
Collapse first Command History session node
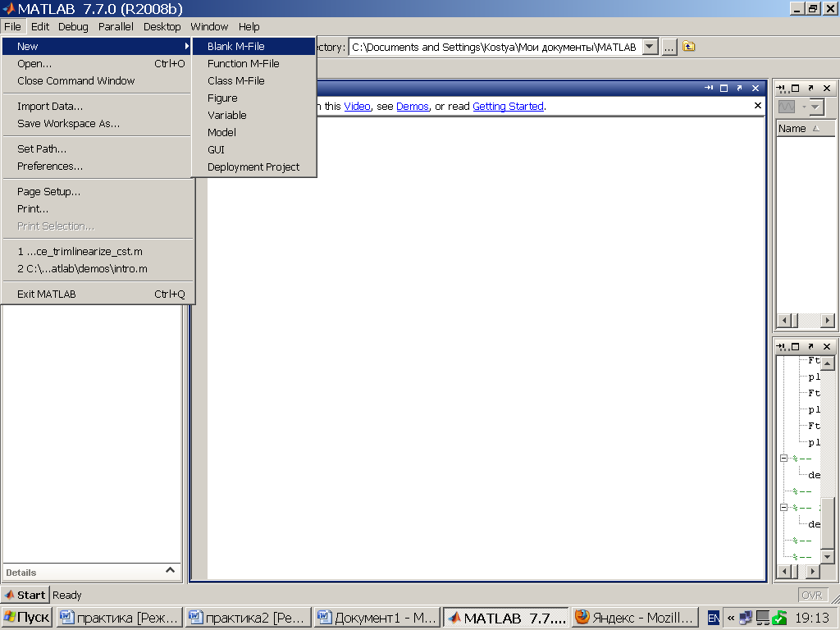(783, 458)
